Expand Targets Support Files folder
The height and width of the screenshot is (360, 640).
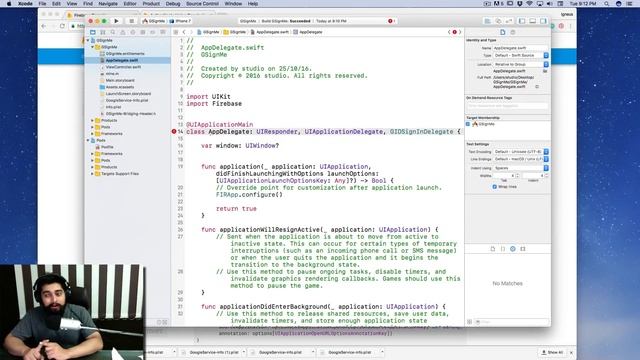coord(93,174)
